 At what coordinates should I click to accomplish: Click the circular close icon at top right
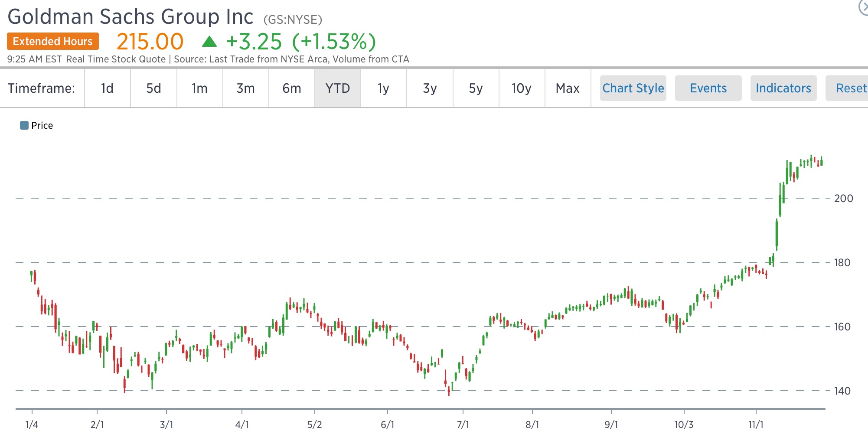(864, 7)
